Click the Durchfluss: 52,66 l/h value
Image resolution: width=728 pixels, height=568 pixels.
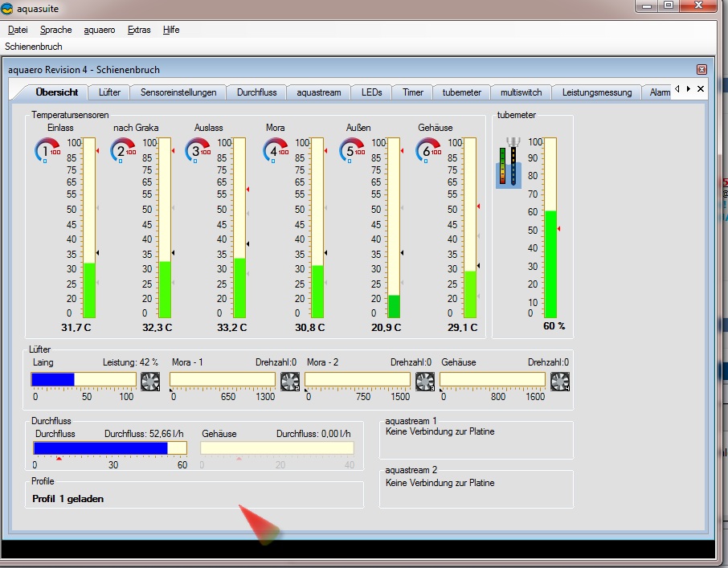point(144,434)
